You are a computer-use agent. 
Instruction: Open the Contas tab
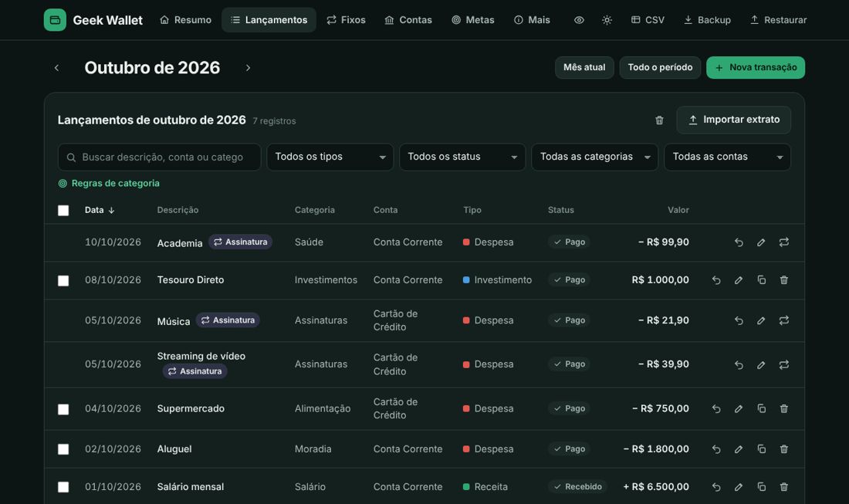click(408, 20)
